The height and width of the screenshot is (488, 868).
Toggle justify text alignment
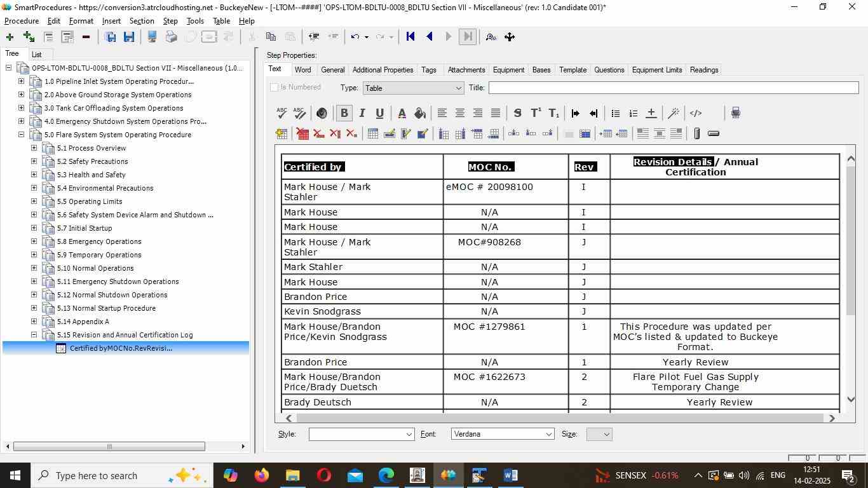[495, 113]
